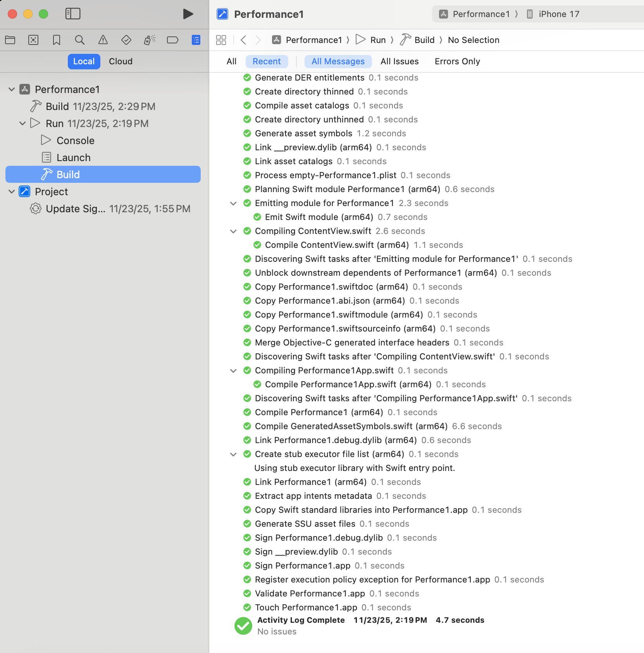644x653 pixels.
Task: Collapse Compiling Performance1App.swift step
Action: pyautogui.click(x=233, y=371)
